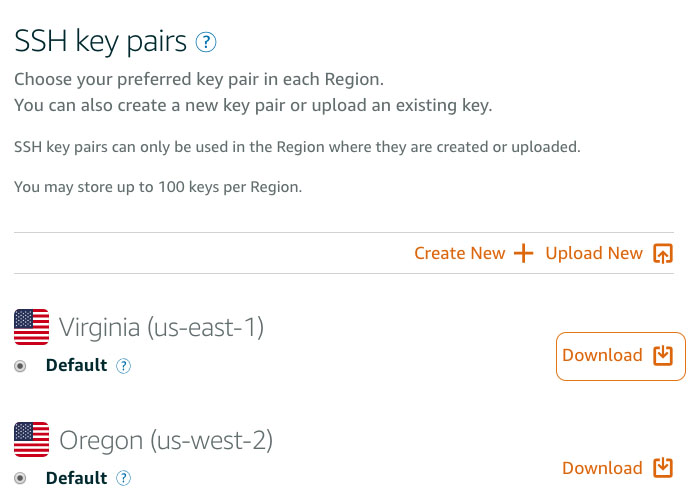Open help tooltip next to Virginia Default
This screenshot has height=498, width=693.
coord(124,366)
